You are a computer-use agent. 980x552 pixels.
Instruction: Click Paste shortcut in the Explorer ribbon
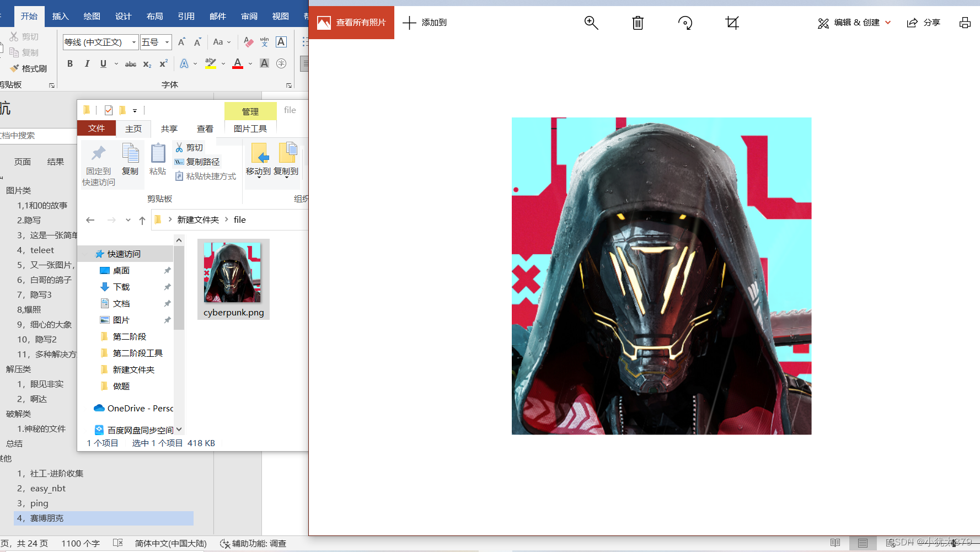[x=206, y=176]
